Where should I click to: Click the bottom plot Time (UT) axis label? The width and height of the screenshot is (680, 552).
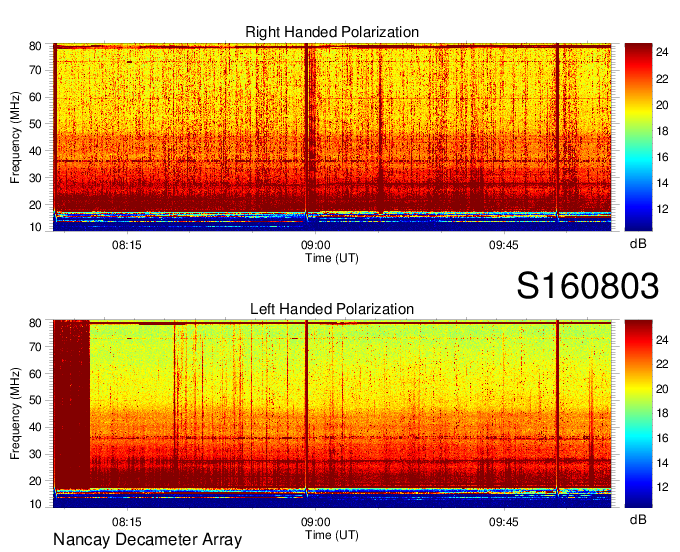332,535
